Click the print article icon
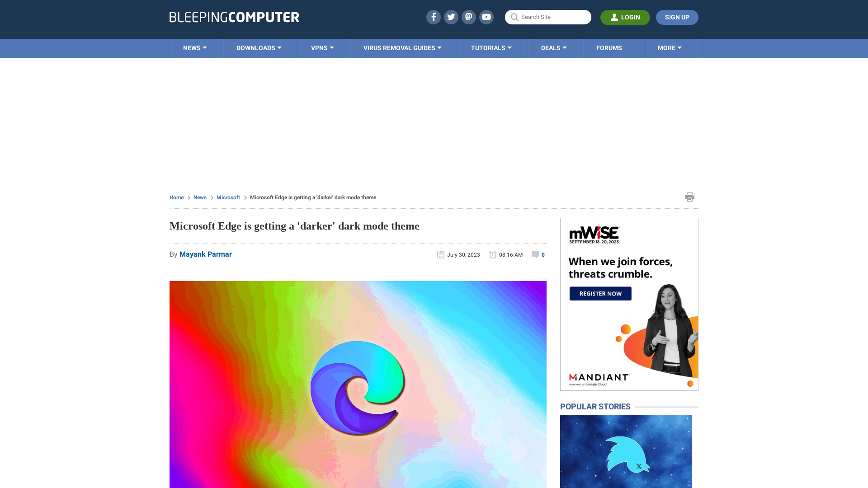868x488 pixels. [x=690, y=197]
